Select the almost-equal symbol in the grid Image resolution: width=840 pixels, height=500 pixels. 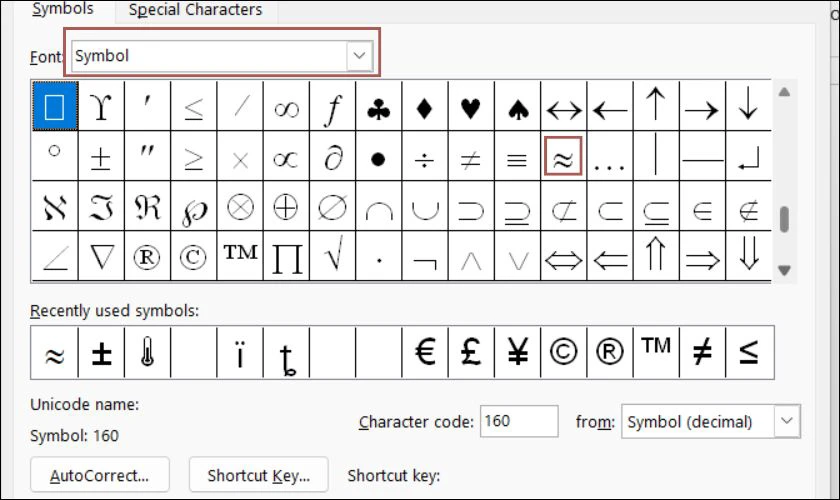click(563, 156)
